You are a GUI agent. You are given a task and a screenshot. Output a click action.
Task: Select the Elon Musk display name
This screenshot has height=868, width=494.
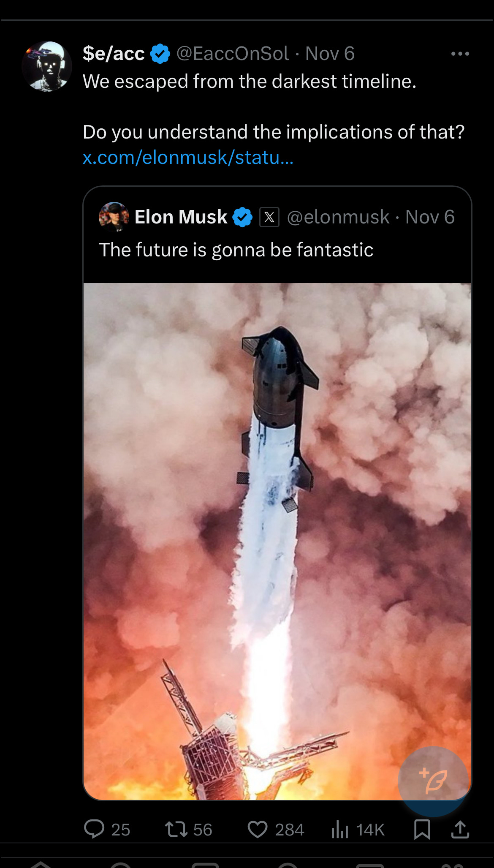click(x=181, y=217)
